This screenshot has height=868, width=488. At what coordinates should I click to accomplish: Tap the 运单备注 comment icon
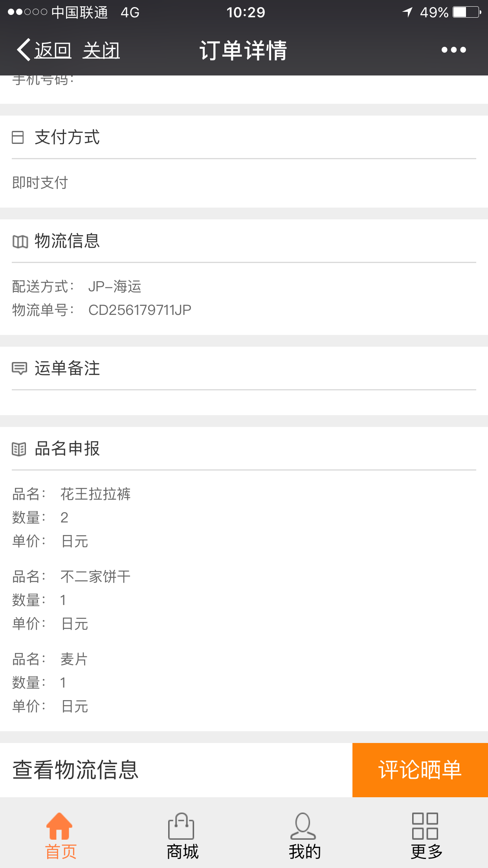click(19, 369)
